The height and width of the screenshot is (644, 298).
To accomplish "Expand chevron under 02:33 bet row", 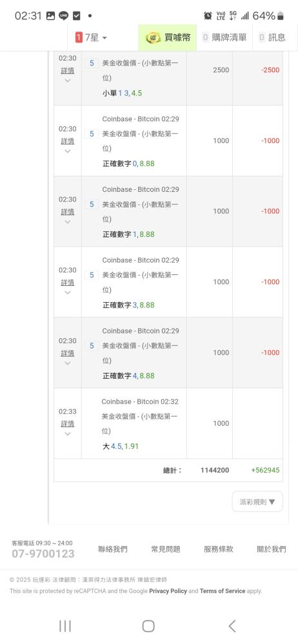I will pyautogui.click(x=68, y=433).
